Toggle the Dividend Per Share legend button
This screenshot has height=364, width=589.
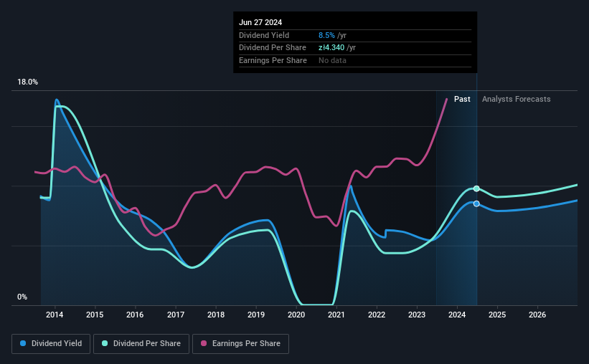[141, 344]
